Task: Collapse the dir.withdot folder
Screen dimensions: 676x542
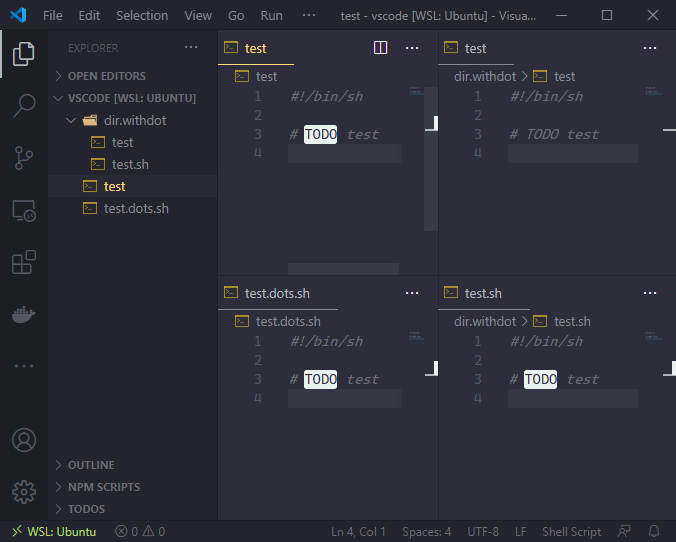Action: click(x=133, y=120)
